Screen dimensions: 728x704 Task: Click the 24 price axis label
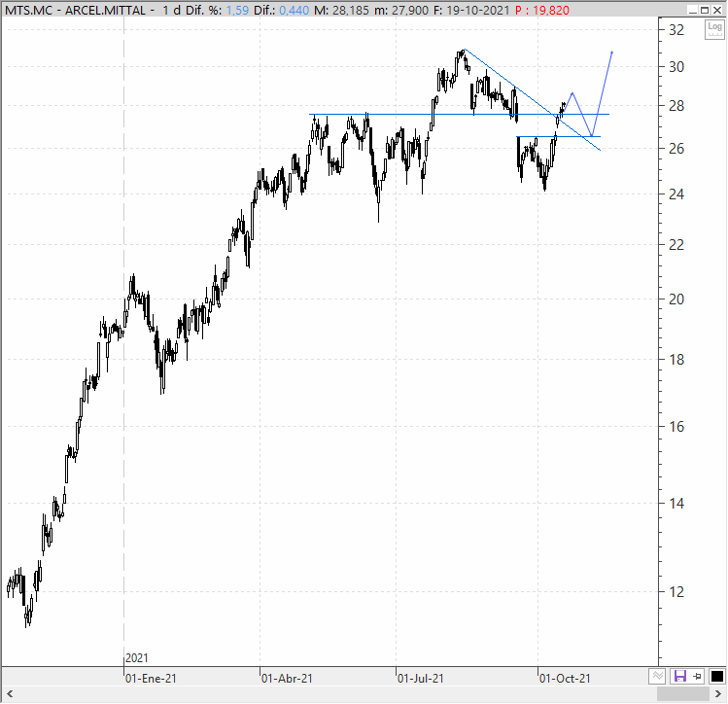[x=676, y=194]
